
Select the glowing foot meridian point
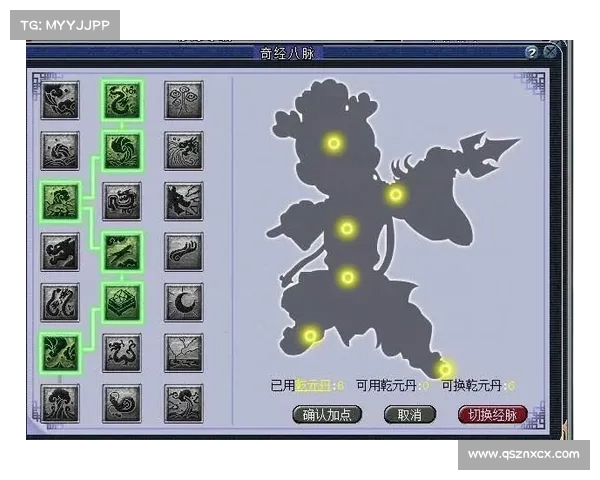445,369
